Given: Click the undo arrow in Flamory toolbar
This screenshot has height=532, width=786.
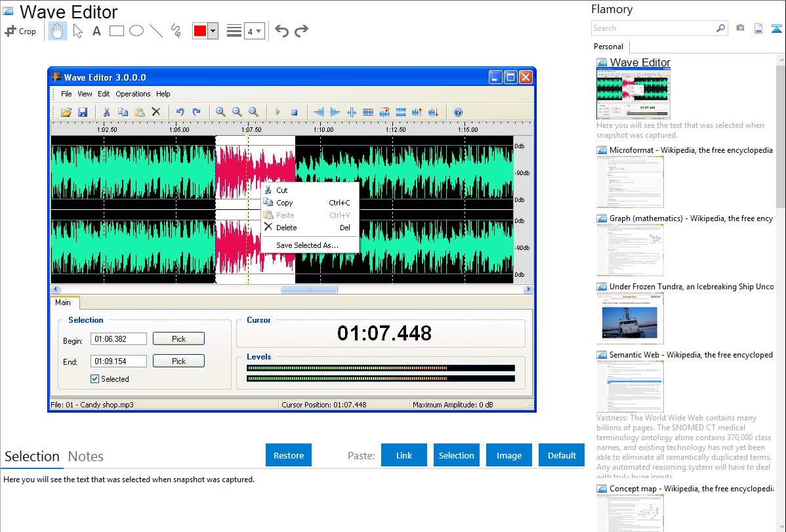Looking at the screenshot, I should (281, 31).
